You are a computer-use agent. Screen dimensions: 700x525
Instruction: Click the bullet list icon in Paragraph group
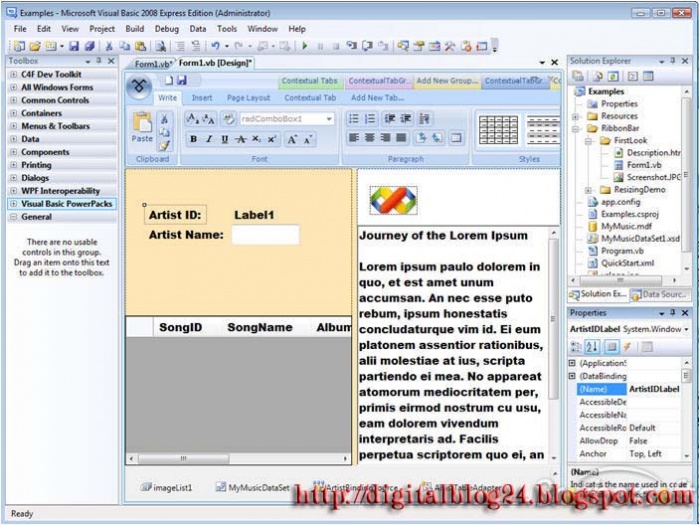[354, 119]
